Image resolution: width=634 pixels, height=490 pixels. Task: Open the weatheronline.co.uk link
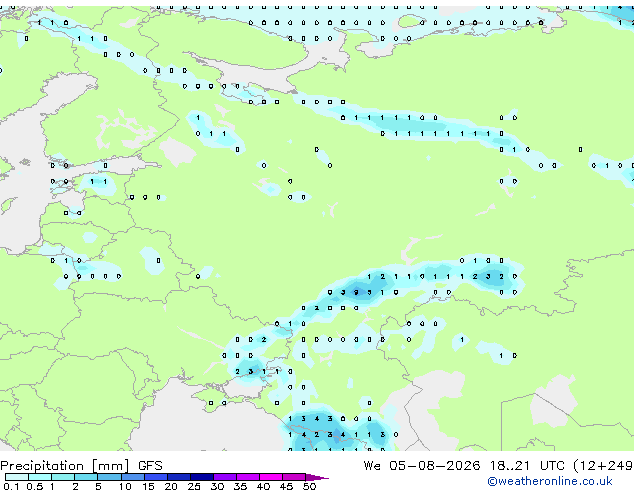click(550, 481)
